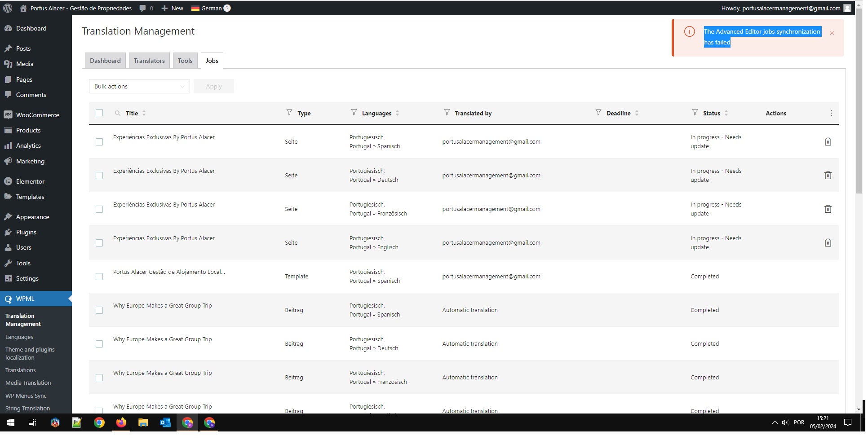The height and width of the screenshot is (440, 868).
Task: Select all jobs with header checkbox
Action: click(x=99, y=113)
